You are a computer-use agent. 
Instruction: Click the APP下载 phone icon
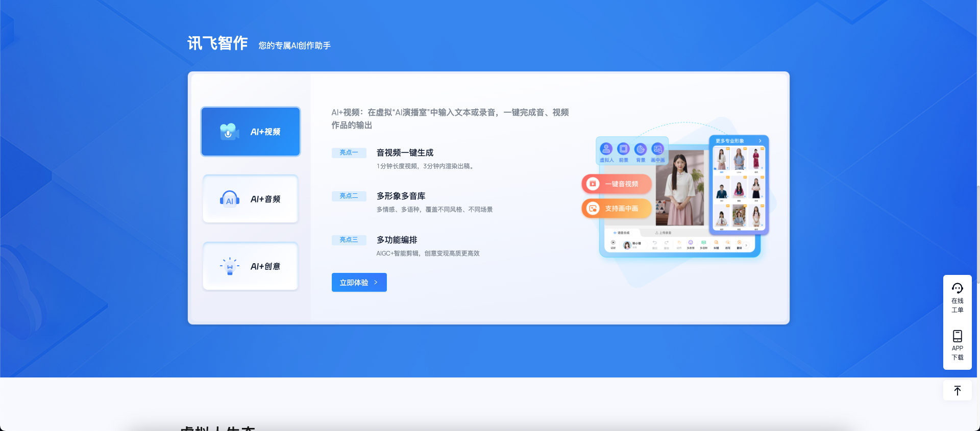pos(957,336)
